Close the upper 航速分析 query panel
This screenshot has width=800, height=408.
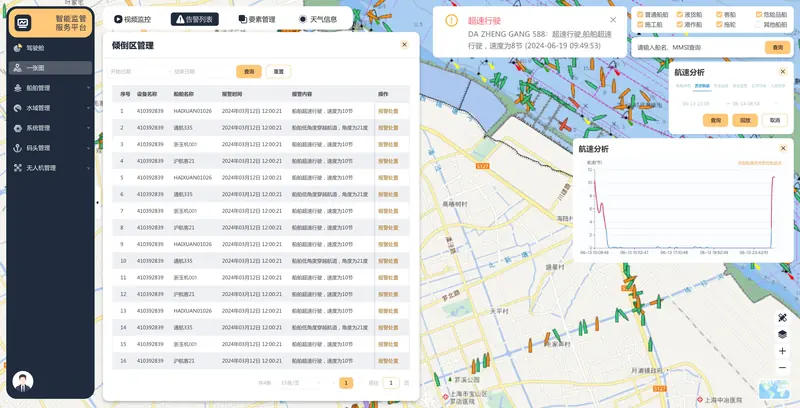pyautogui.click(x=783, y=72)
